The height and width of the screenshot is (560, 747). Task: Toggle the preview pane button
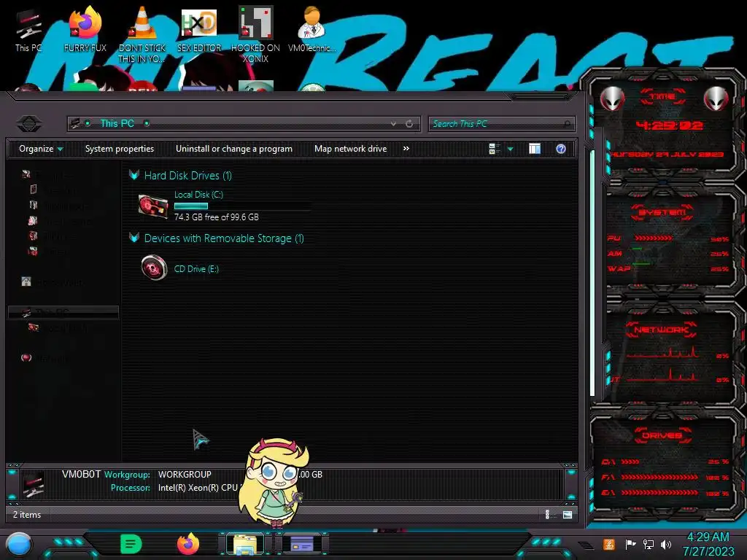pyautogui.click(x=535, y=149)
